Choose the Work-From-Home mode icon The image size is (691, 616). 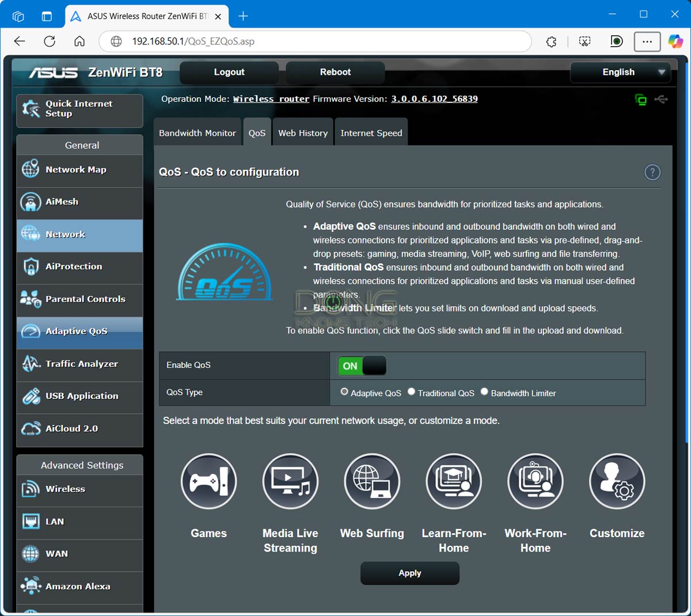point(536,481)
